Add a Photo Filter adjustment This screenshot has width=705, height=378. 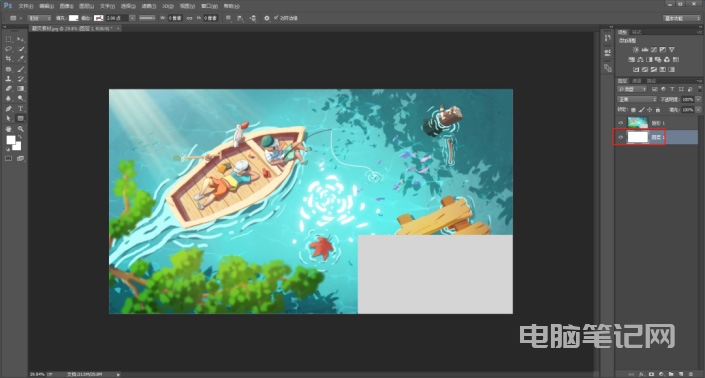[x=658, y=59]
